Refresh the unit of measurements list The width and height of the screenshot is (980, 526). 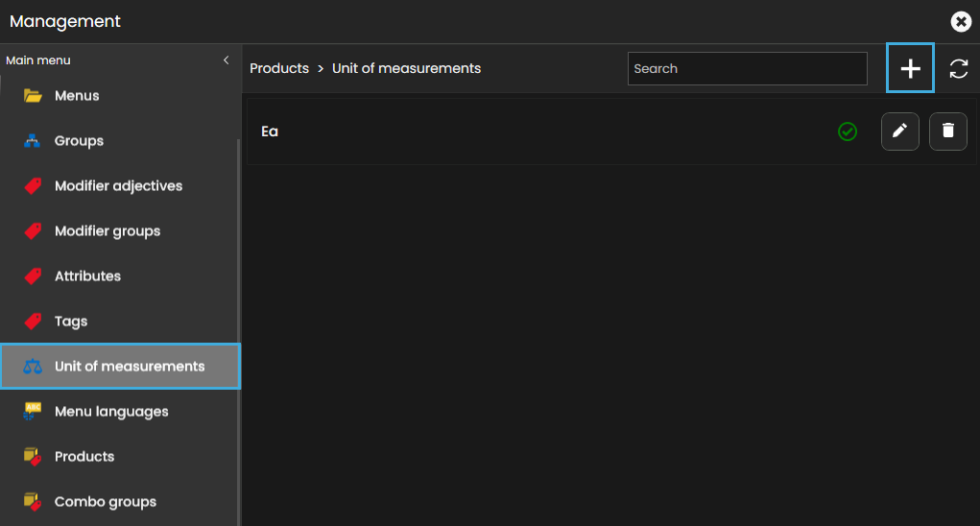[958, 69]
